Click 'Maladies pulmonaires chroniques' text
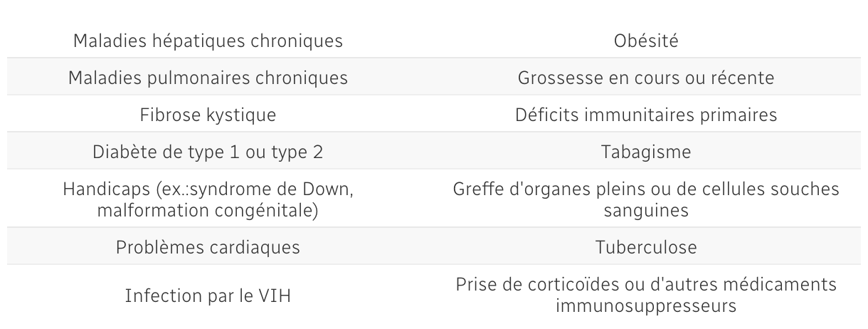Screen dimensions: 868x329 [208, 78]
